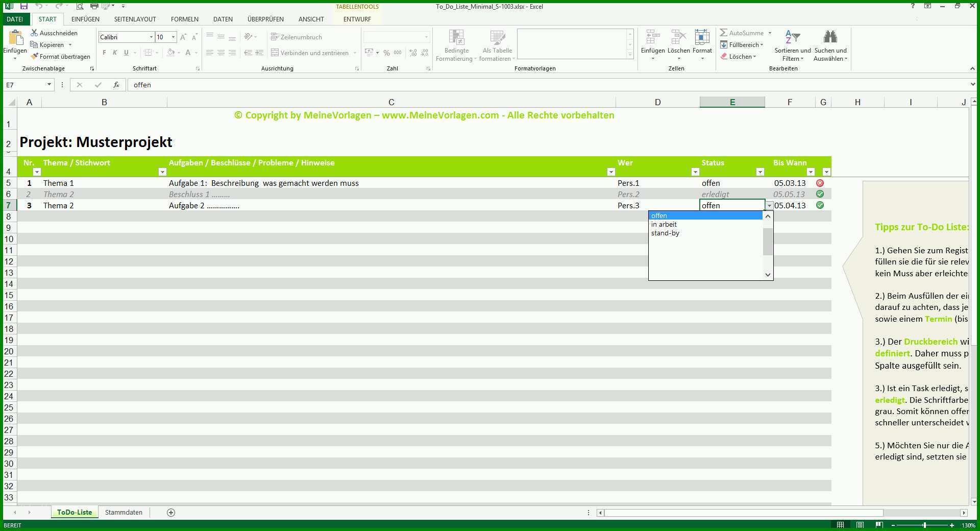Screen dimensions: 980x531
Task: Click Verbinden und zentrieren
Action: 309,53
